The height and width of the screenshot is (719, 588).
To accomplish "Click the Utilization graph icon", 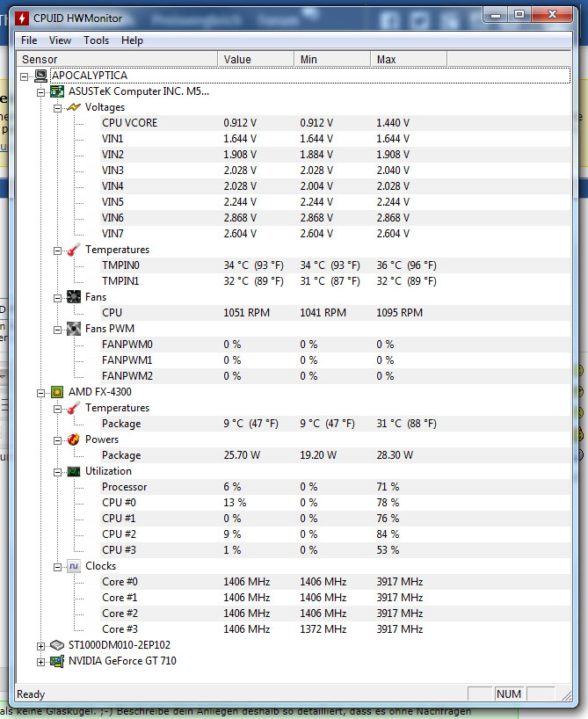I will [x=74, y=471].
